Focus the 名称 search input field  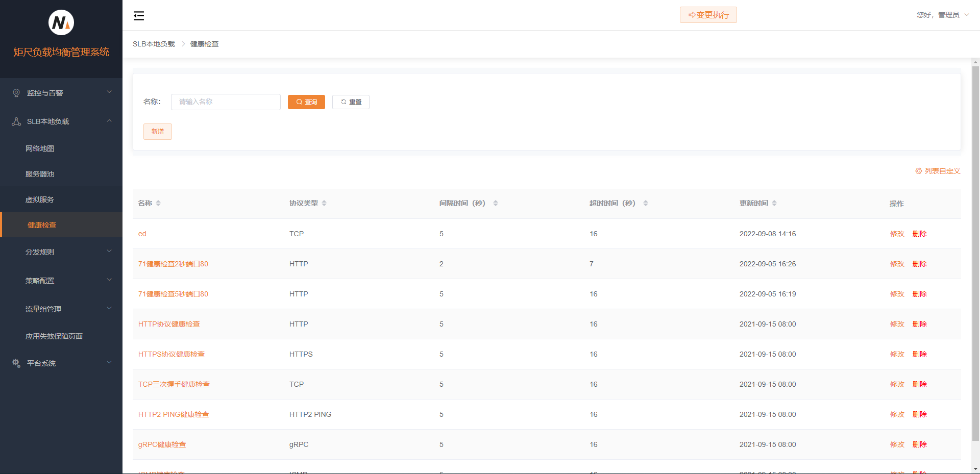click(x=226, y=102)
